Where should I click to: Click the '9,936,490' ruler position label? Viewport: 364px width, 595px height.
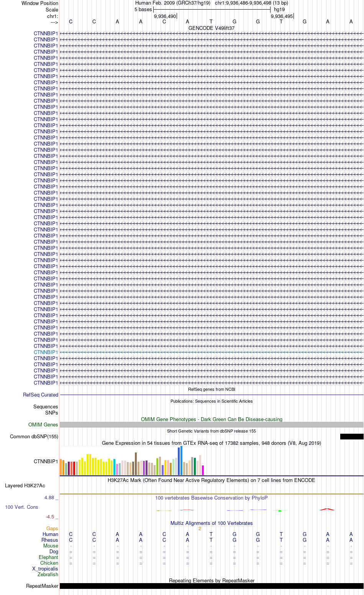coord(165,16)
